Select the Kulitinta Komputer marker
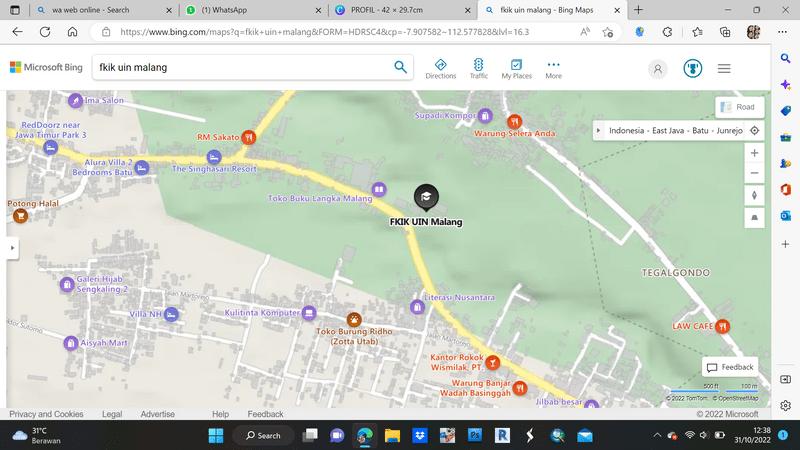Screen dimensions: 800x450 click(x=309, y=313)
